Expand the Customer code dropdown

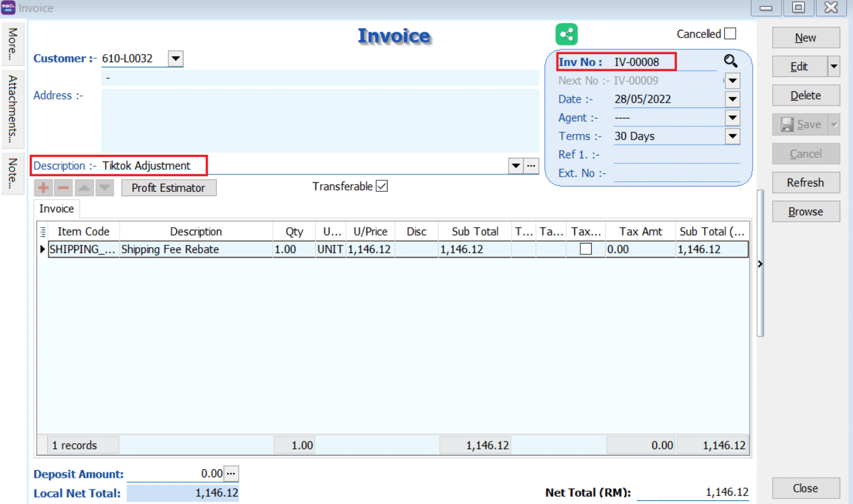pyautogui.click(x=175, y=59)
